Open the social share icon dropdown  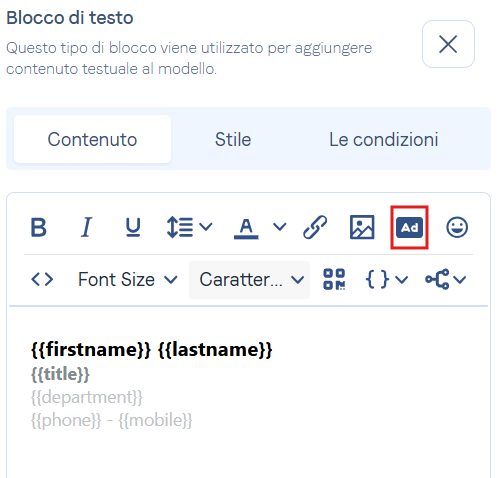[x=446, y=279]
